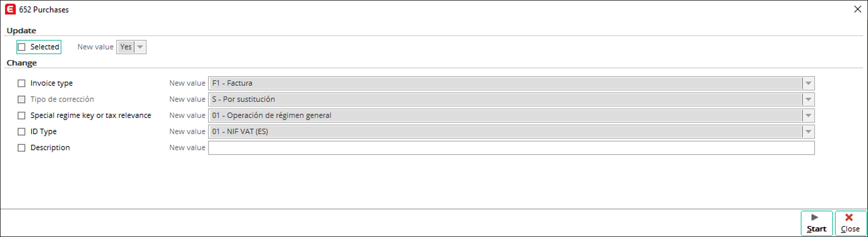
Task: Tick the Invoice type checkbox
Action: (x=21, y=83)
